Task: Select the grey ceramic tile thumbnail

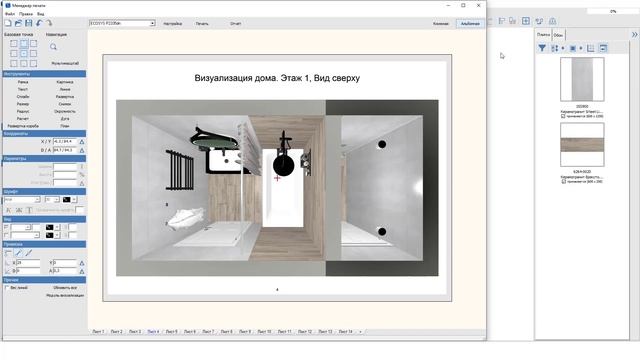Action: click(x=582, y=79)
